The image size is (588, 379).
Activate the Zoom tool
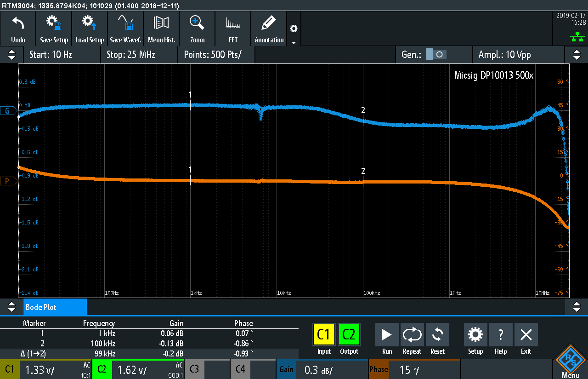pos(197,29)
